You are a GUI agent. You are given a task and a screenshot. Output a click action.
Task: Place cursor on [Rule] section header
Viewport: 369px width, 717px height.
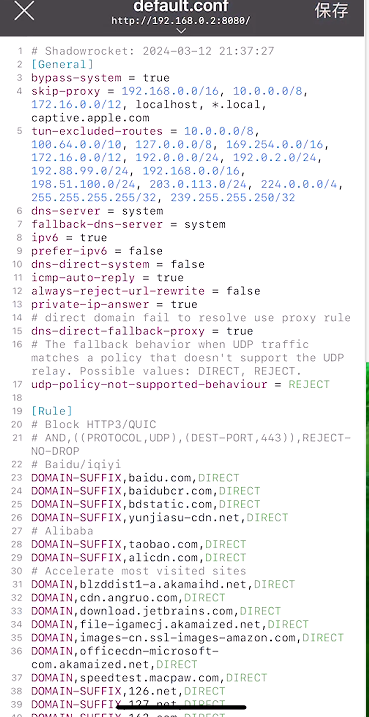[x=52, y=411]
